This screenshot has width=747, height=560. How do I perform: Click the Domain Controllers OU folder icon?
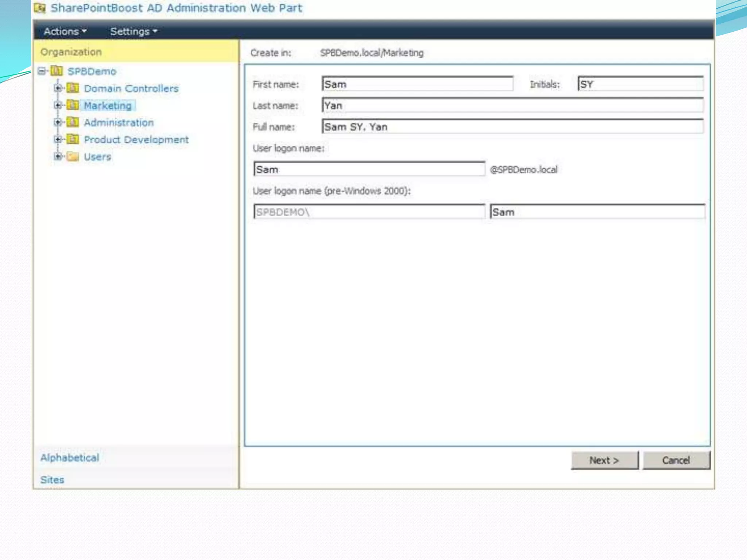pos(73,88)
